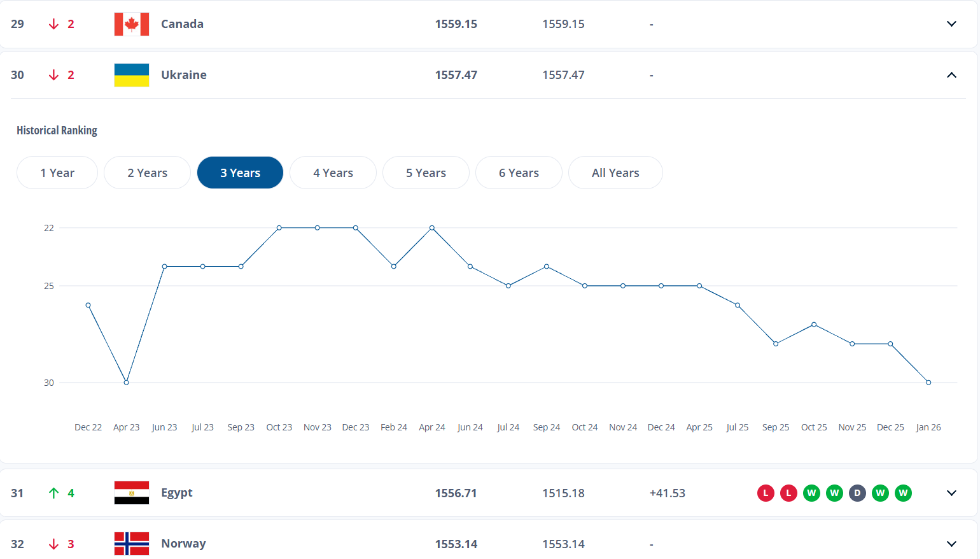Image resolution: width=980 pixels, height=559 pixels.
Task: Expand the Egypt row chevron
Action: click(951, 493)
